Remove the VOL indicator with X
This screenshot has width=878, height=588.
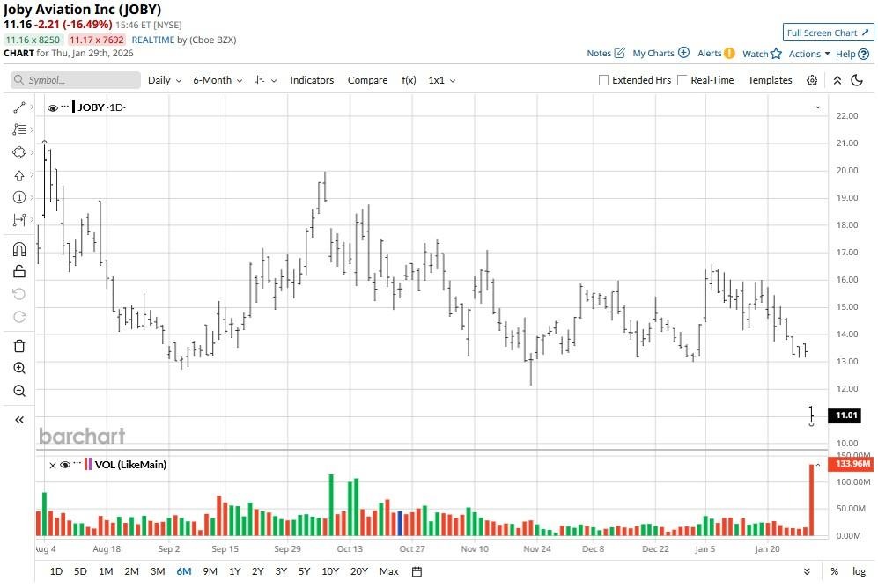click(x=53, y=465)
